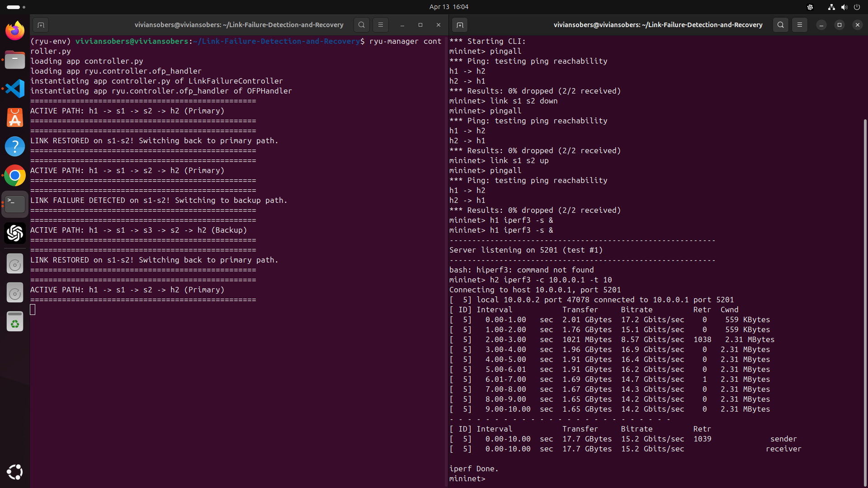Open the ChatGPT app from the dock
The height and width of the screenshot is (488, 868).
[x=15, y=233]
